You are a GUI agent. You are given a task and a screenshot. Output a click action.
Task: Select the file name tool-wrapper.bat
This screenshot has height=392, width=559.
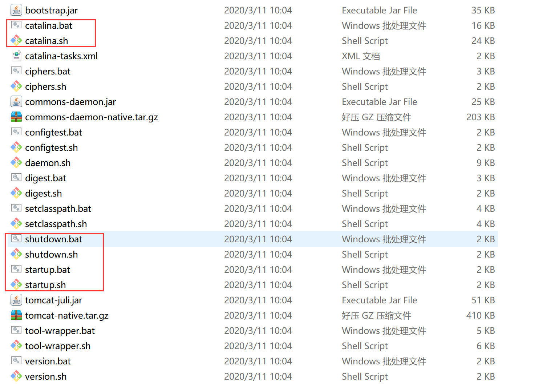[60, 331]
